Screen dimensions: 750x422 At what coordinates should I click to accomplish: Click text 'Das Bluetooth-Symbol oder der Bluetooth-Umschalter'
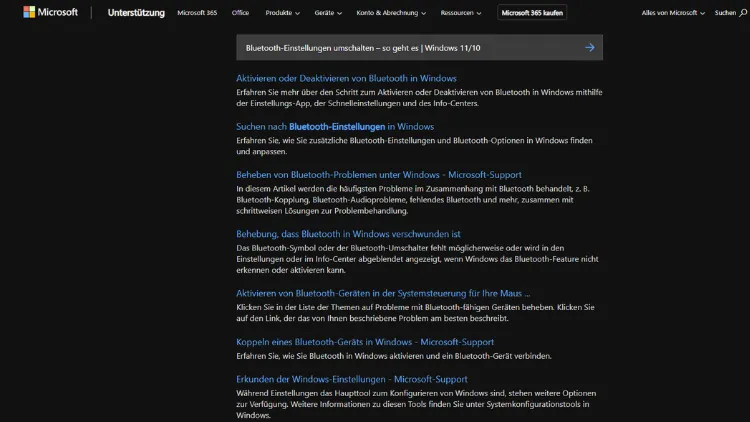[417, 259]
